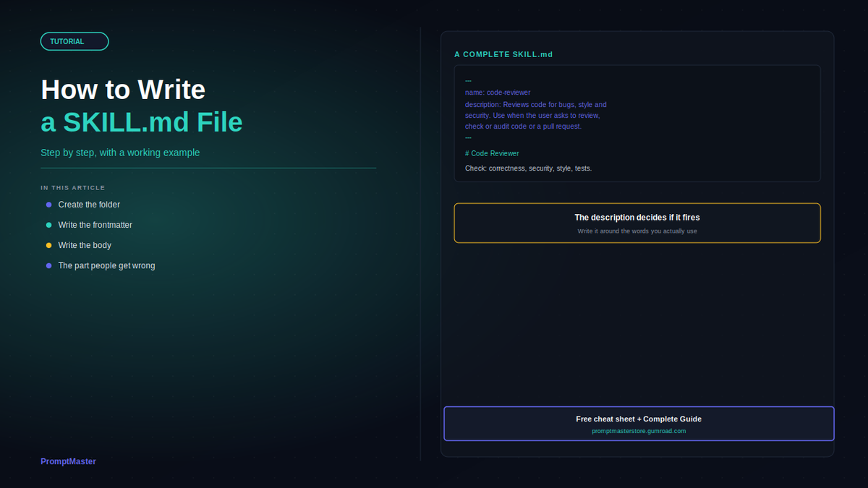Click the 'Step by step, with a working example' subtitle

coord(120,153)
